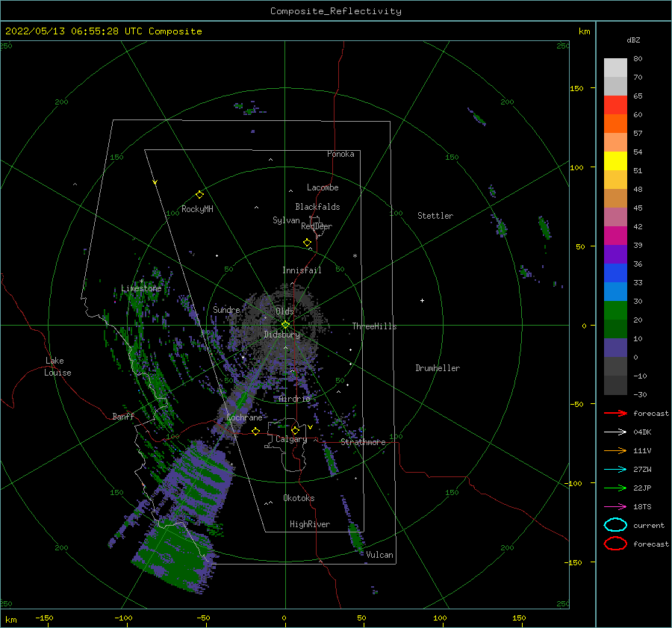Click the red forecast arrow legend icon
672x628 pixels.
click(x=615, y=413)
